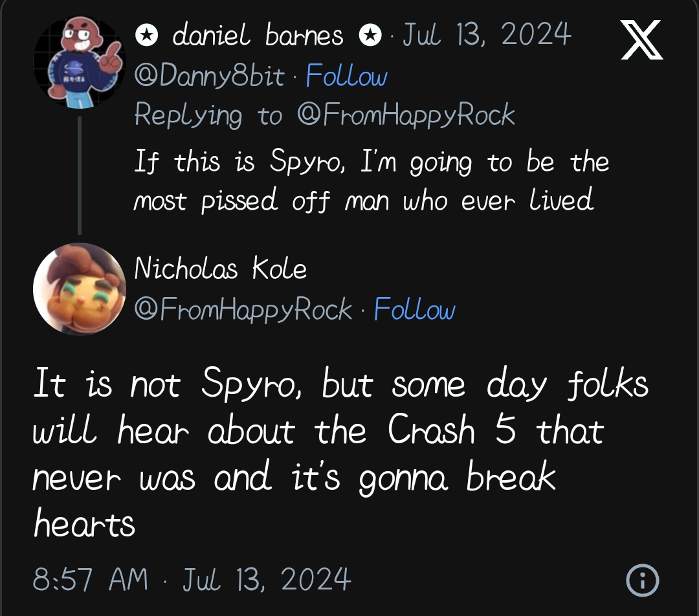Click the thread connector line between avatars
The width and height of the screenshot is (699, 616).
[x=79, y=175]
